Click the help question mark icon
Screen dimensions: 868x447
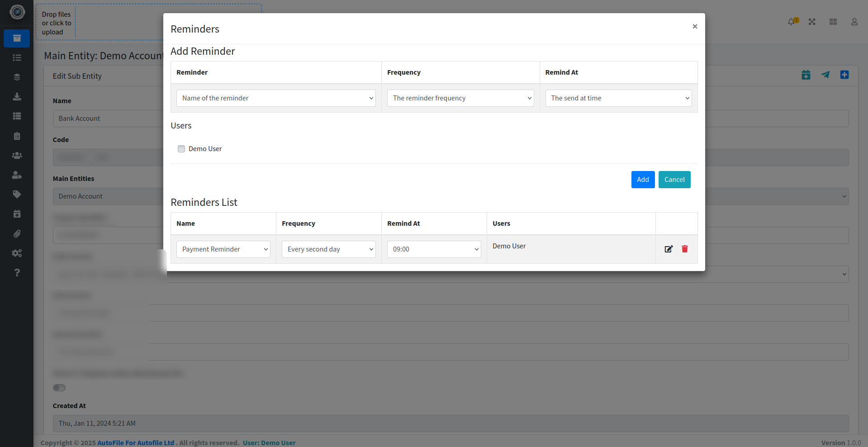(x=17, y=272)
